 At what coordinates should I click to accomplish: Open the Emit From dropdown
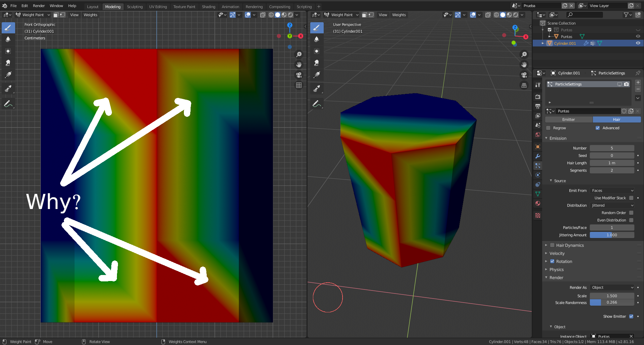point(612,191)
